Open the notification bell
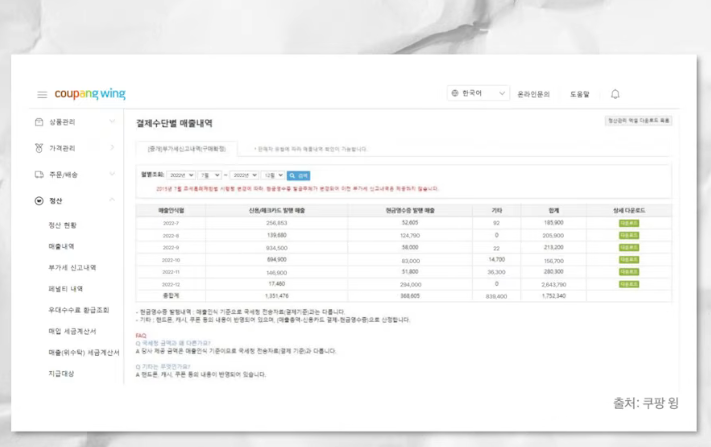The width and height of the screenshot is (711, 447). [x=615, y=94]
